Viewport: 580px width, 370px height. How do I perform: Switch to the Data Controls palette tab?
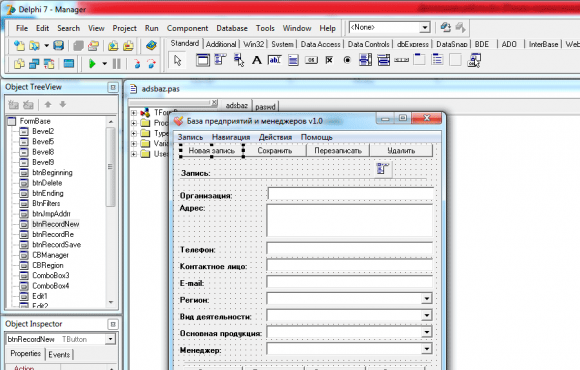click(x=368, y=44)
